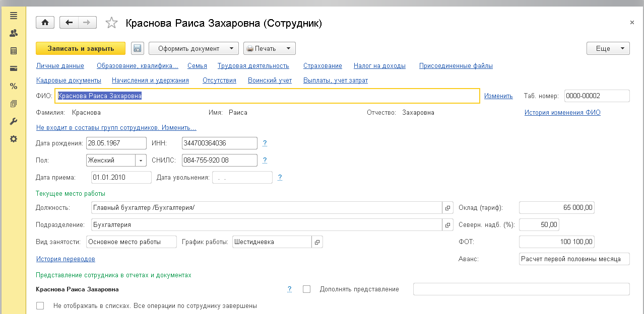This screenshot has width=644, height=314.
Task: Open the Личные данные section
Action: pyautogui.click(x=60, y=66)
